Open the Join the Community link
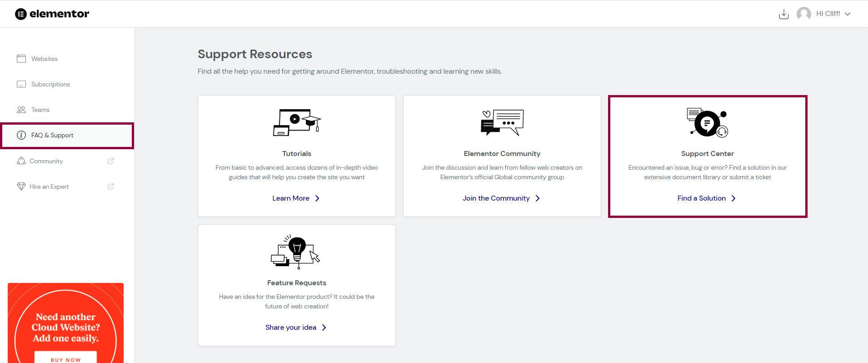 coord(496,198)
